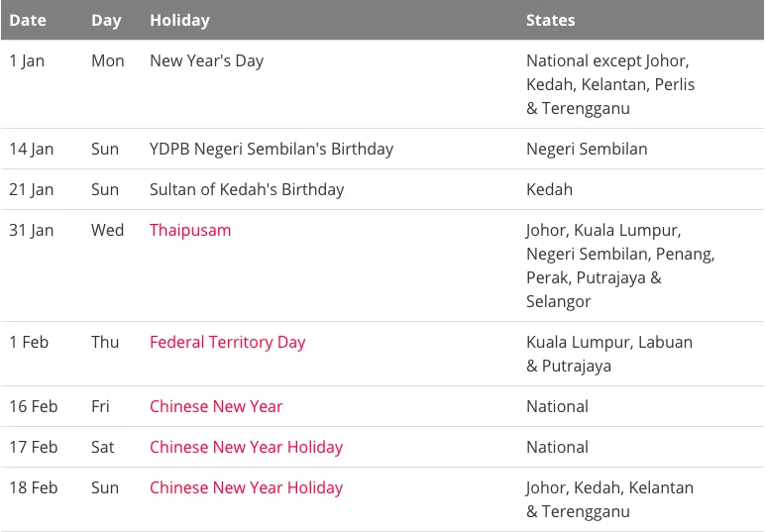The image size is (765, 532).
Task: Click the 1 Feb date cell
Action: [x=29, y=342]
